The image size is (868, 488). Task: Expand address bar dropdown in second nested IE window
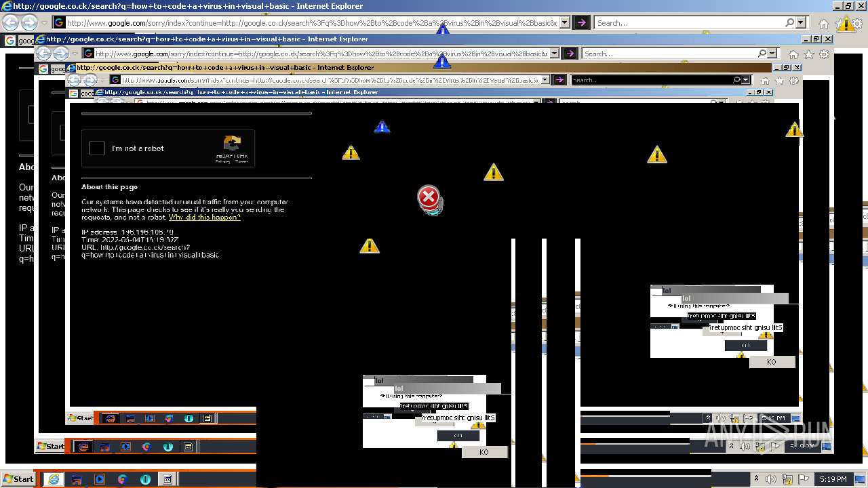555,54
